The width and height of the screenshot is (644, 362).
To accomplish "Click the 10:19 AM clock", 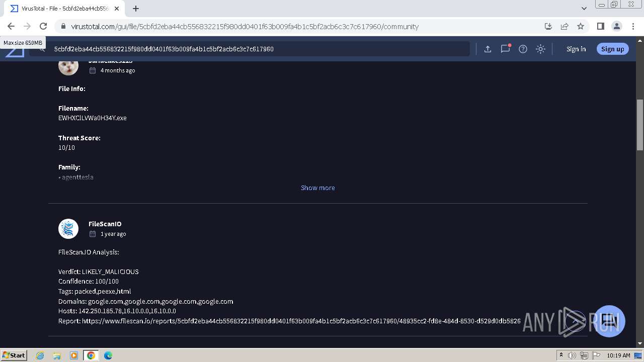I will click(618, 355).
